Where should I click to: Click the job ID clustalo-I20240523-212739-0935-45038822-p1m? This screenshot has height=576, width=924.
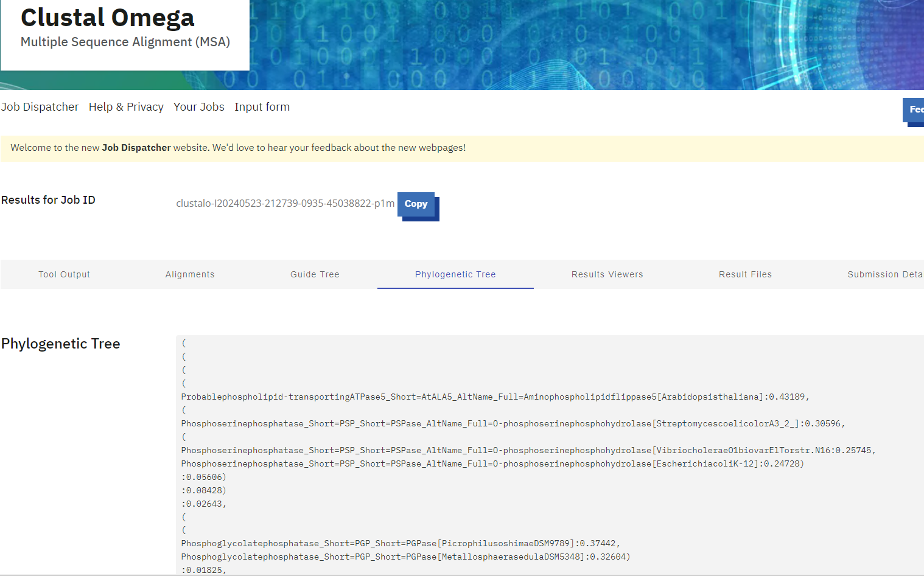coord(285,204)
